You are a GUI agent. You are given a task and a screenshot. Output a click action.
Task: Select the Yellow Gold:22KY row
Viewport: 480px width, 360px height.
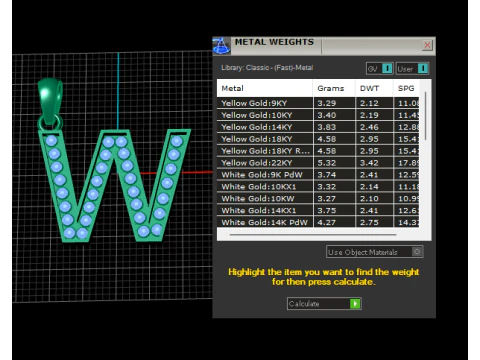[x=318, y=163]
